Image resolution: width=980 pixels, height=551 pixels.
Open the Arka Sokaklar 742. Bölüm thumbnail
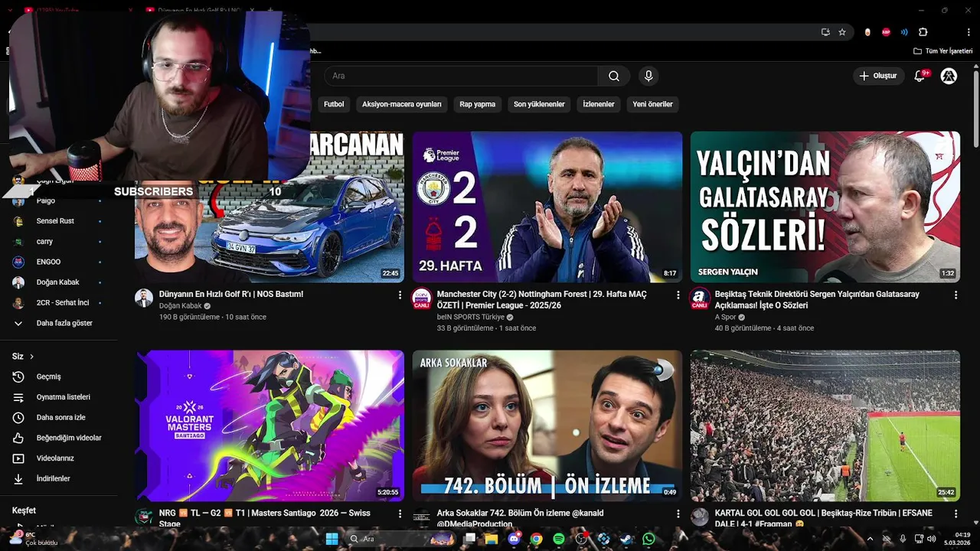coord(547,425)
